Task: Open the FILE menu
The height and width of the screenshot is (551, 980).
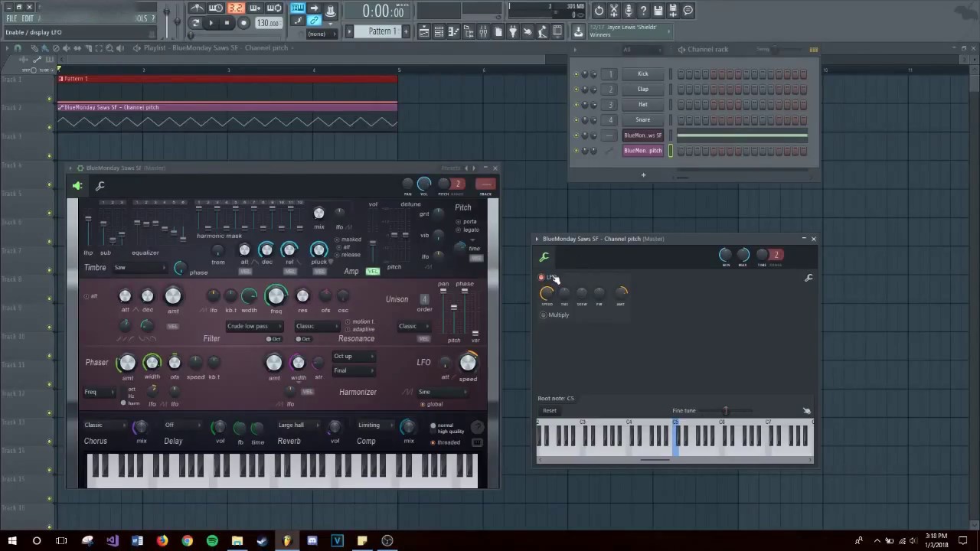Action: [11, 18]
